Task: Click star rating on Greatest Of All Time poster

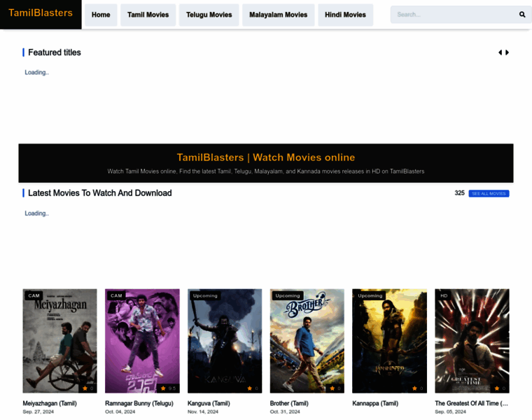Action: [500, 388]
